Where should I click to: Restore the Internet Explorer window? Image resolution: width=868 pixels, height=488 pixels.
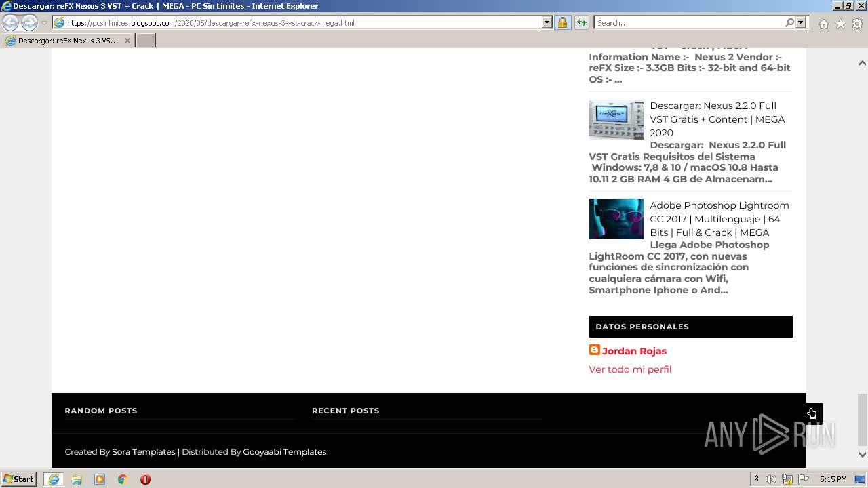[x=848, y=6]
